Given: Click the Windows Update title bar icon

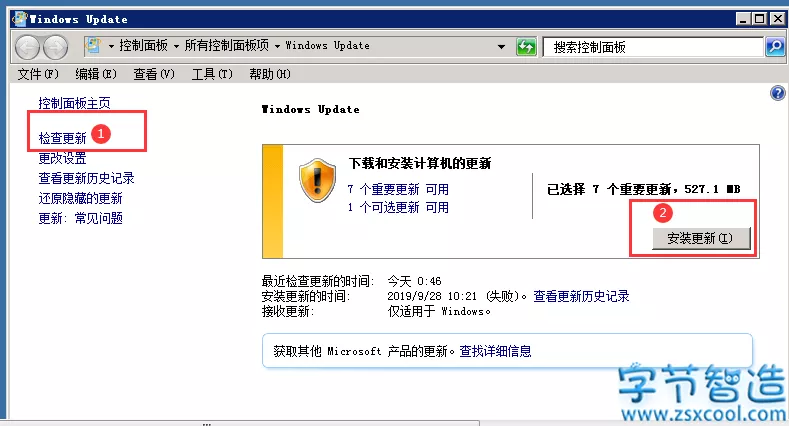Looking at the screenshot, I should [x=20, y=19].
